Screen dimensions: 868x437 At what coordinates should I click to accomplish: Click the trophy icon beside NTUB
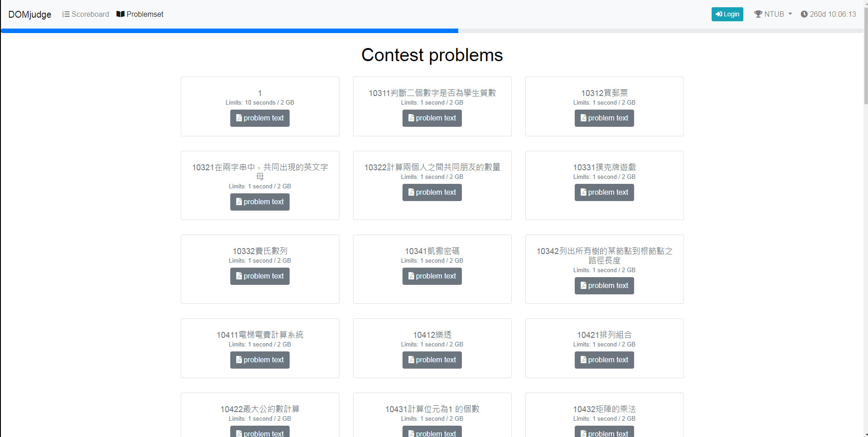(x=758, y=14)
